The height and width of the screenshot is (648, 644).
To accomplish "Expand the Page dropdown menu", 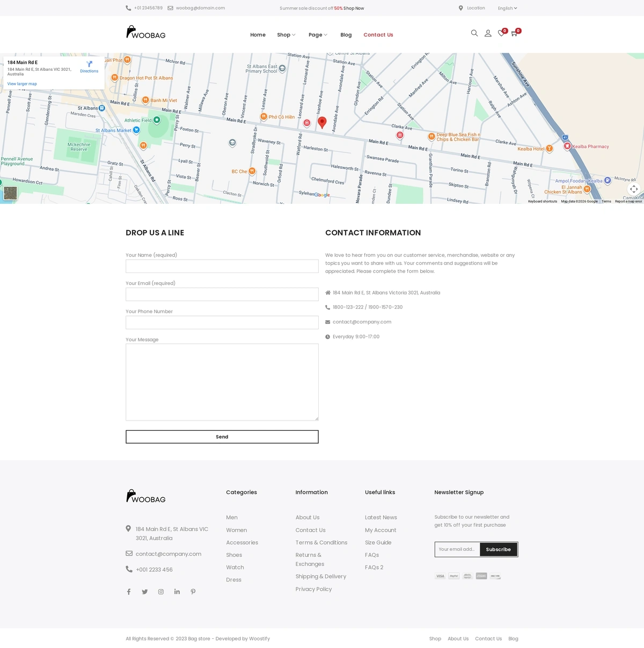I will [318, 35].
